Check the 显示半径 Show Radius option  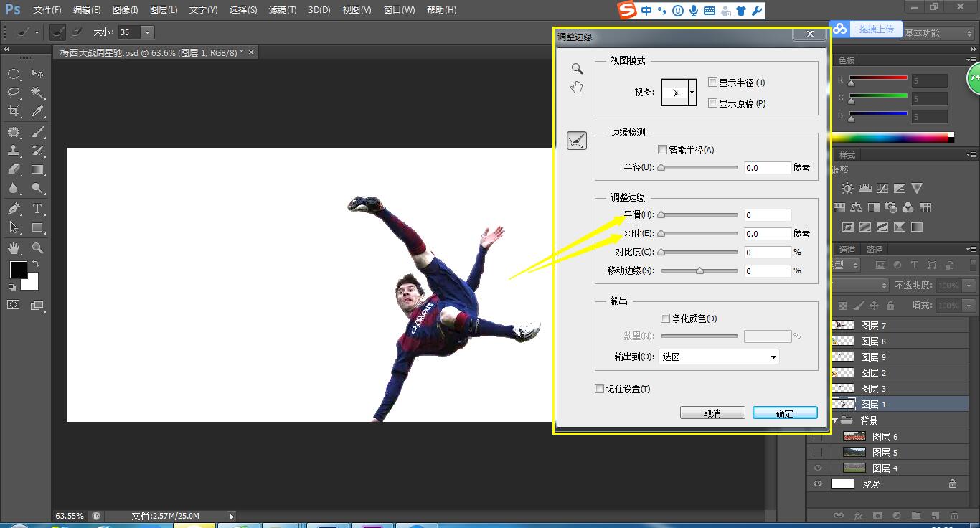[x=712, y=82]
